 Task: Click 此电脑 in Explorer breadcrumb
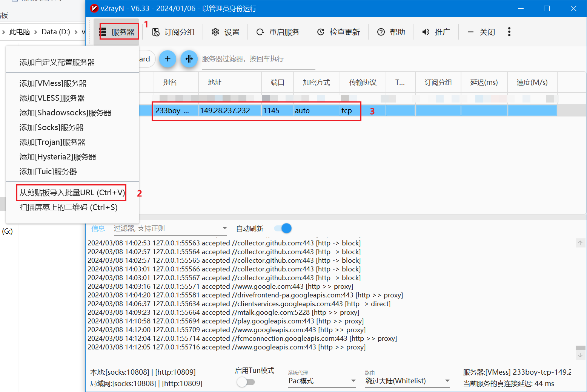20,32
